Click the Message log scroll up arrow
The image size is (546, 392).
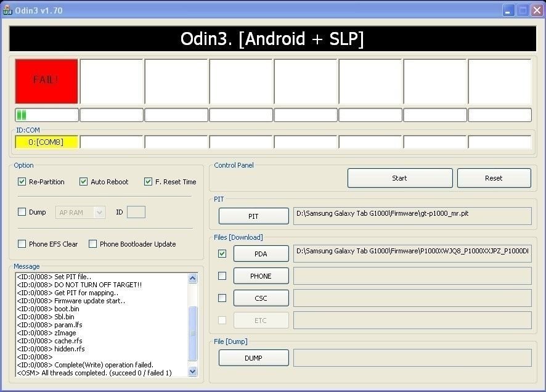coord(192,278)
